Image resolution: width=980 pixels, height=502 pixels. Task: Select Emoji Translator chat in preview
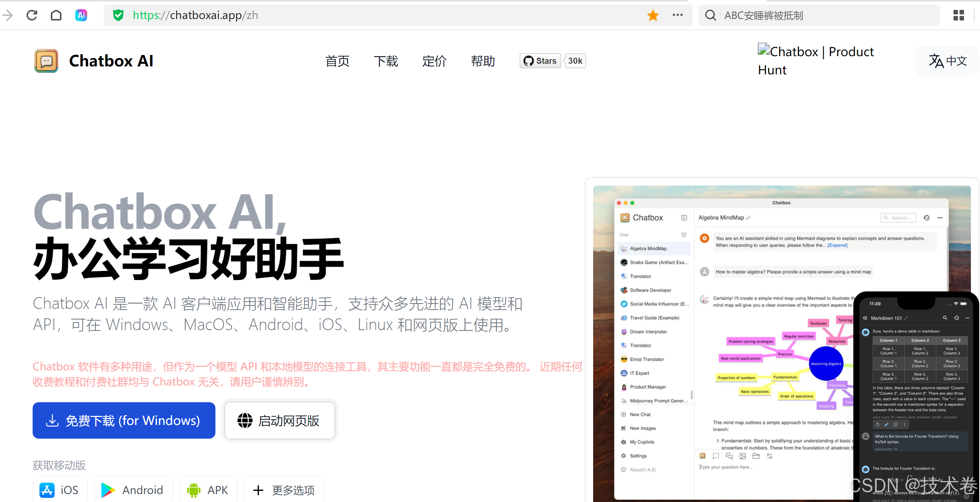(653, 359)
